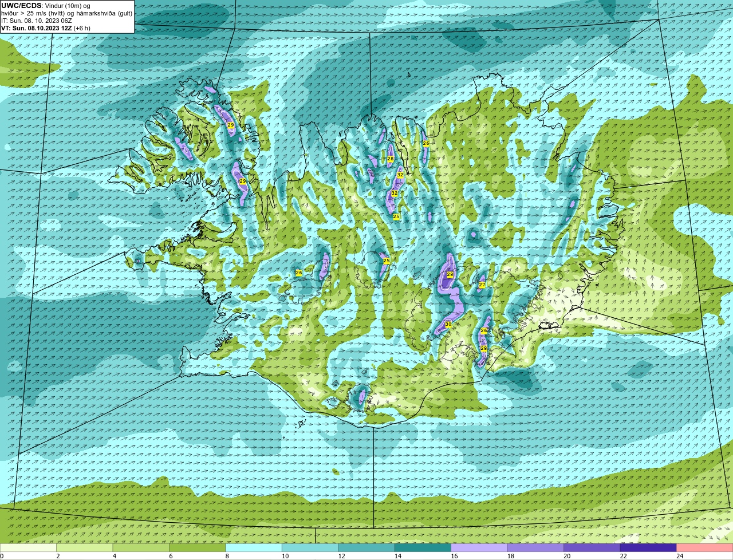
Task: Click the light teal 10–12 m/s legend swatch
Action: pos(310,548)
